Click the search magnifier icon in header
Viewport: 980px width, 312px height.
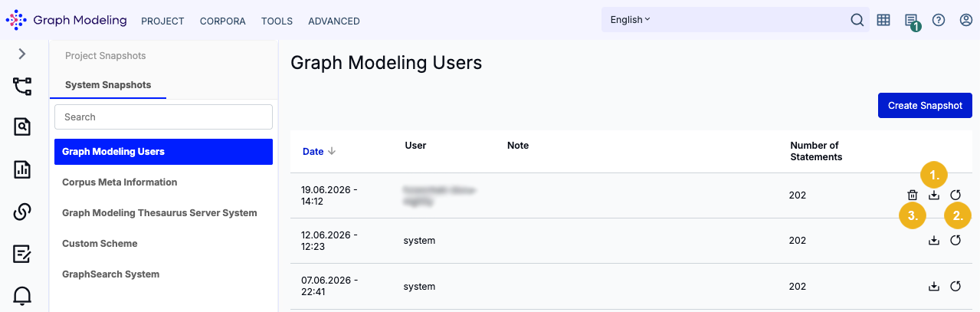[857, 20]
